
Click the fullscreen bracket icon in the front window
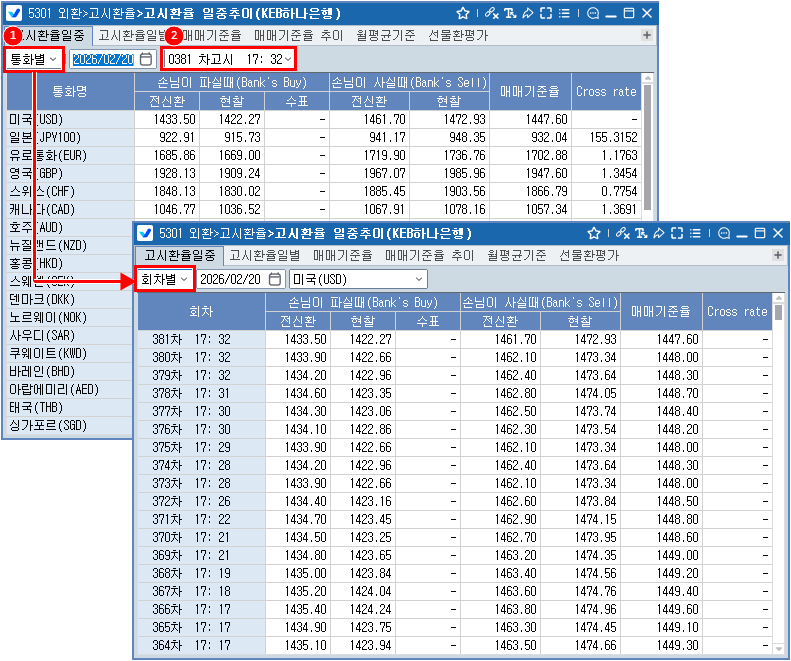pyautogui.click(x=677, y=233)
